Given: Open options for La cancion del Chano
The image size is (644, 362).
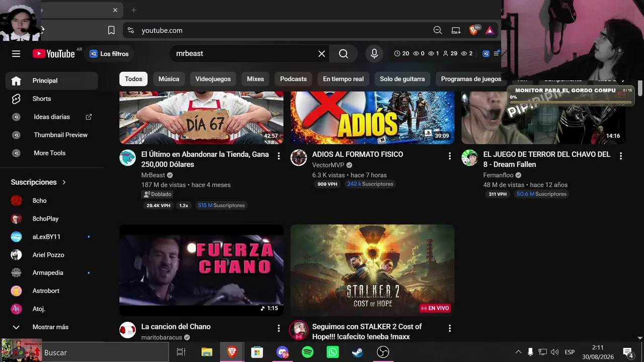Looking at the screenshot, I should [x=279, y=328].
